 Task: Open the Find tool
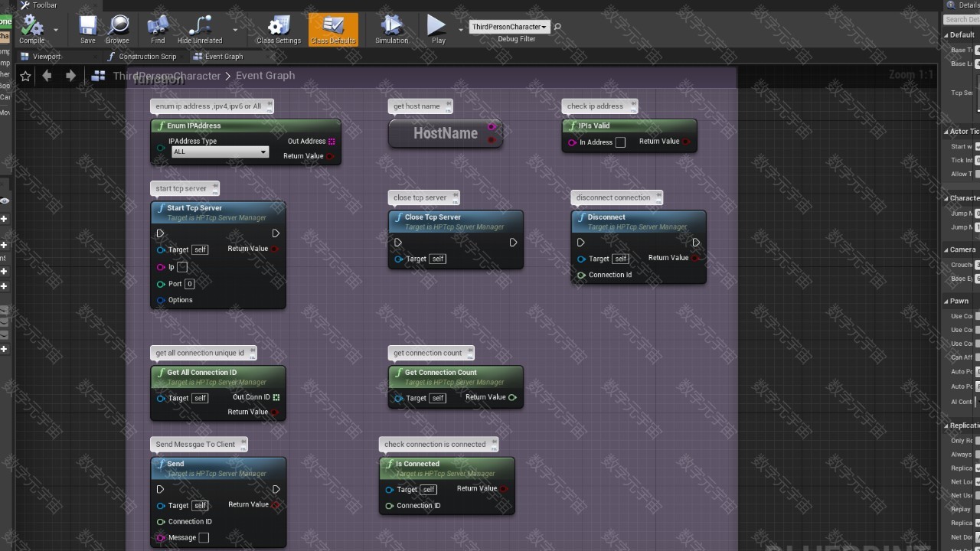pos(158,30)
